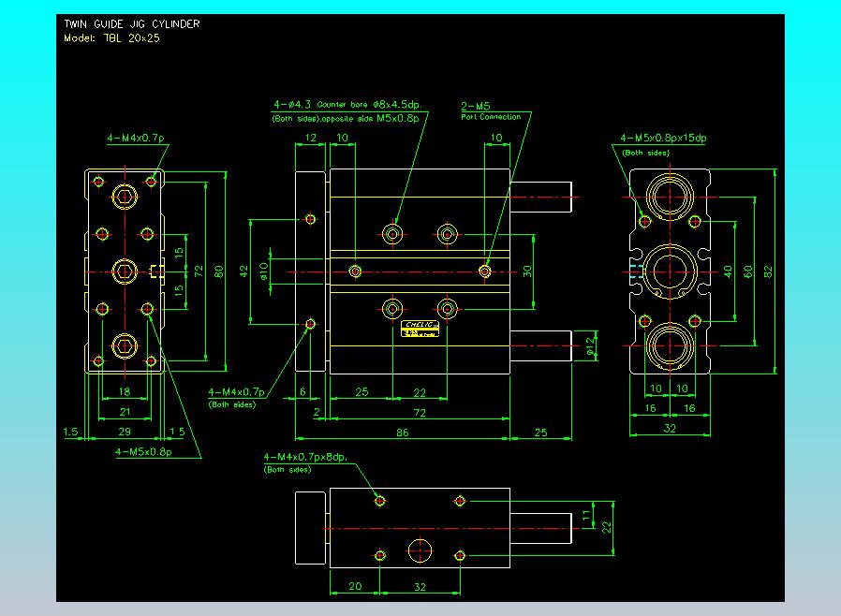Click the 29 width dimension
The width and height of the screenshot is (841, 616).
(125, 432)
